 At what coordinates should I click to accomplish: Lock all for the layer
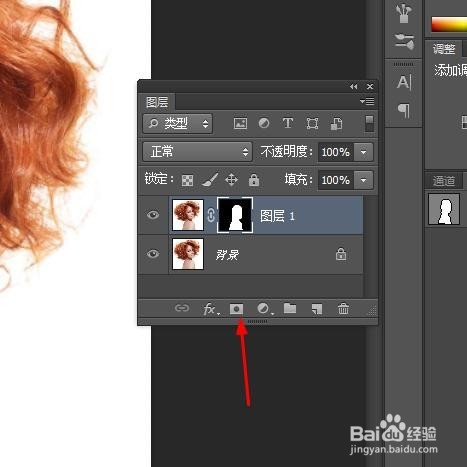click(254, 180)
